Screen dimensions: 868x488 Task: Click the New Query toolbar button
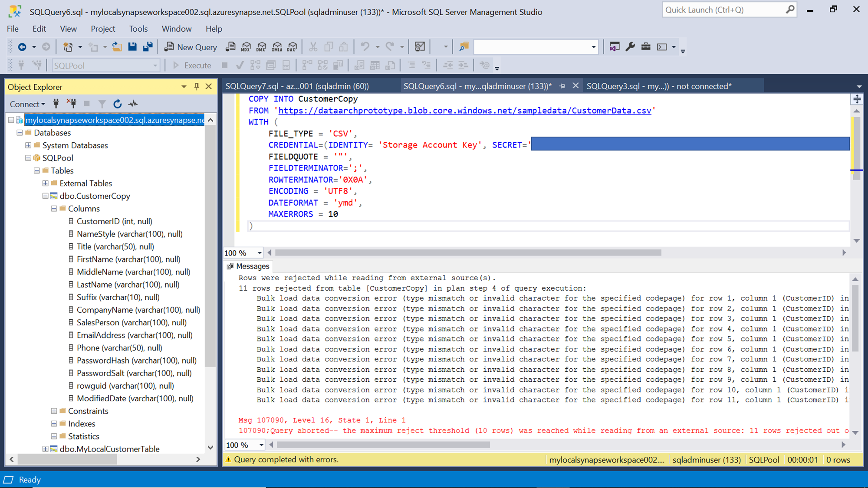[x=191, y=47]
